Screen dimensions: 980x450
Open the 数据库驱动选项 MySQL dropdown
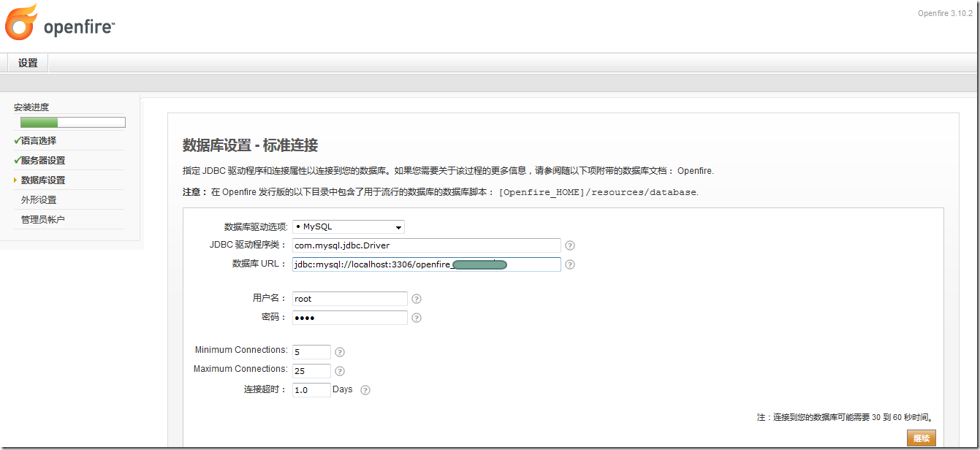point(349,226)
